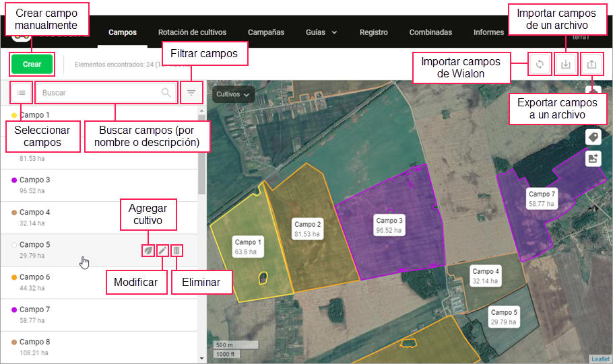
Task: Click the add image icon on the map
Action: coord(593,159)
